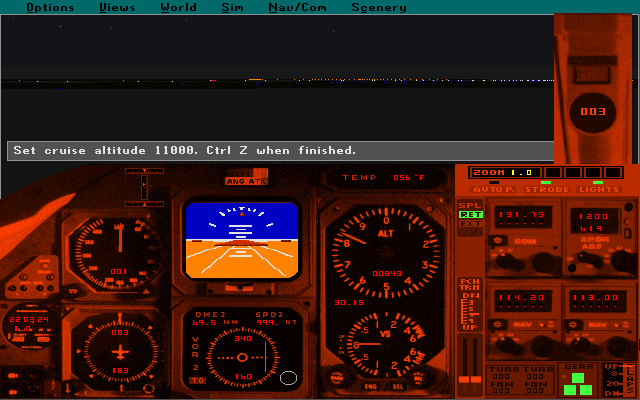Click the VOR course 340 readout

point(243,339)
